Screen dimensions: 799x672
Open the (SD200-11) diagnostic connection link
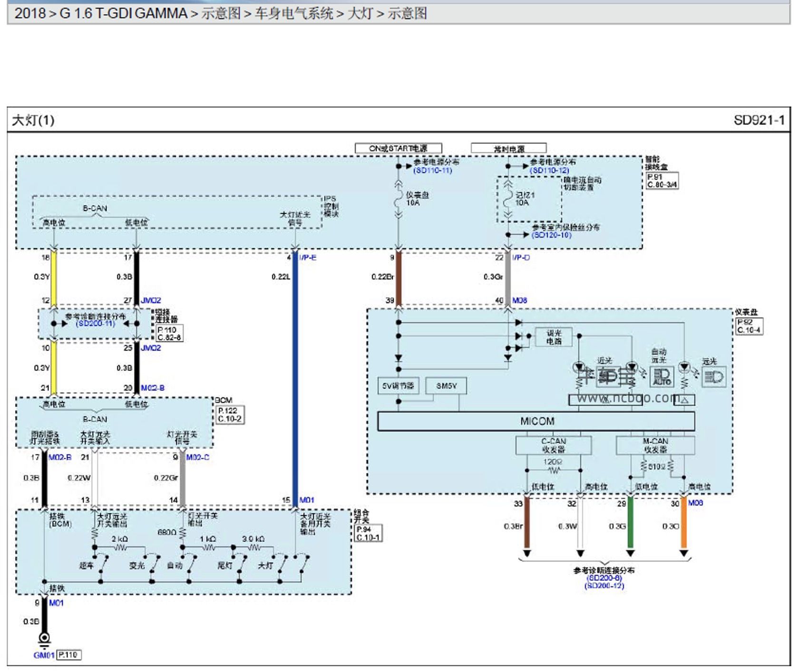96,324
